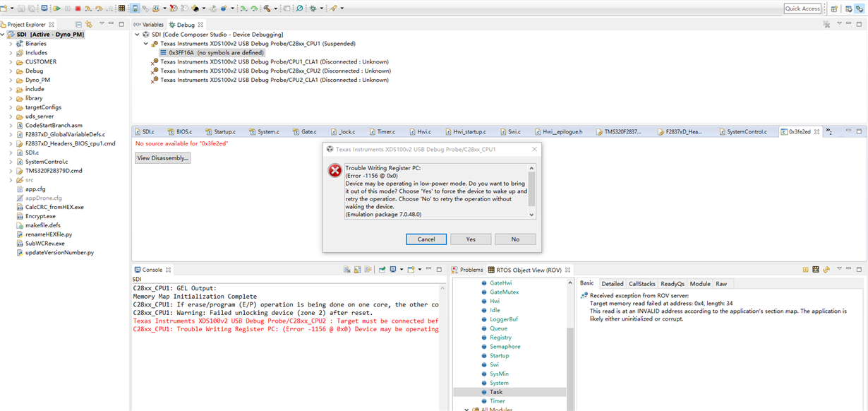Click the Open Perspective icon
Viewport: 868px width, 411px height.
point(834,8)
